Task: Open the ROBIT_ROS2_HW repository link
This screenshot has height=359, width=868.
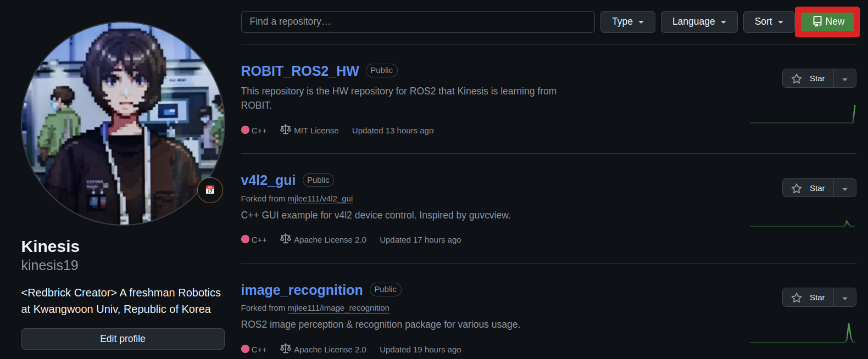Action: tap(300, 71)
